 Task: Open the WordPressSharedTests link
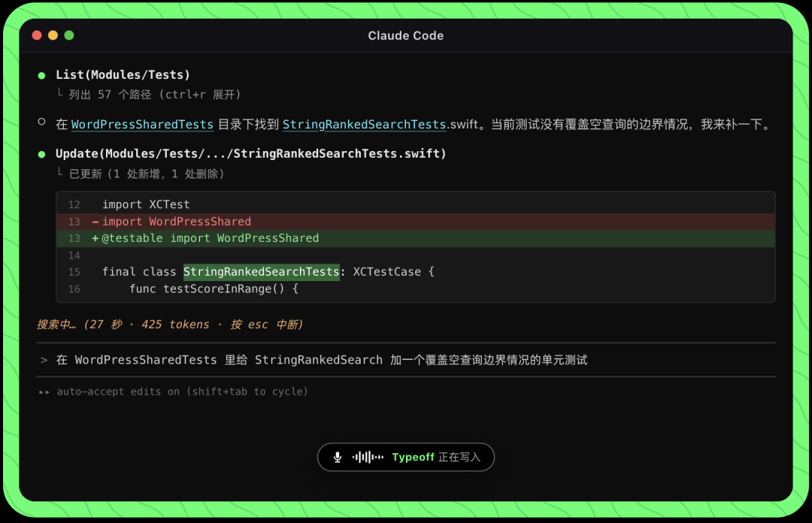(142, 124)
